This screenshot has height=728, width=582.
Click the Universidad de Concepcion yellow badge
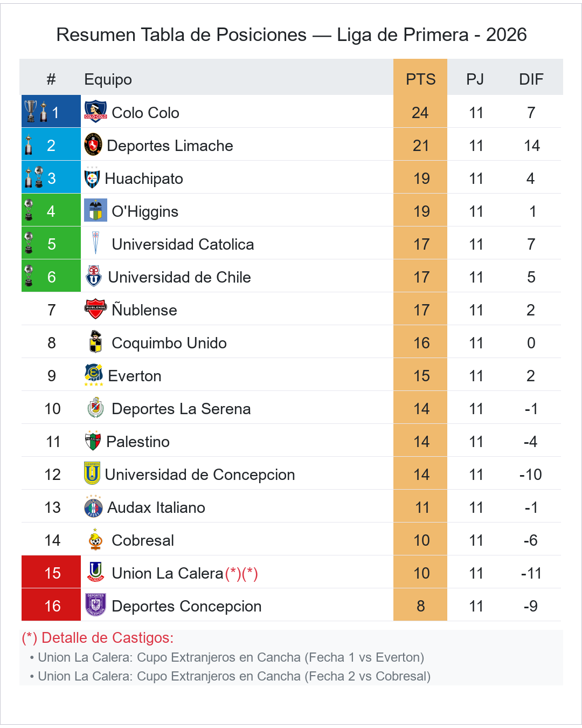coord(92,473)
